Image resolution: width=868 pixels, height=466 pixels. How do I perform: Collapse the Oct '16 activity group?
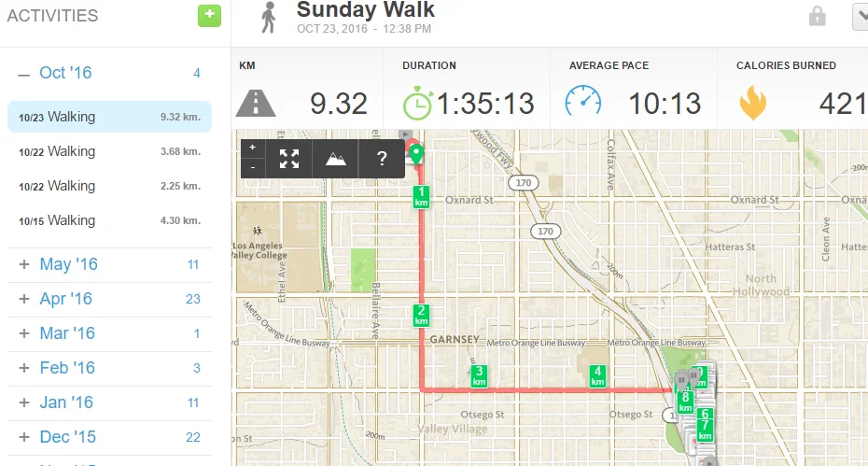(x=24, y=73)
